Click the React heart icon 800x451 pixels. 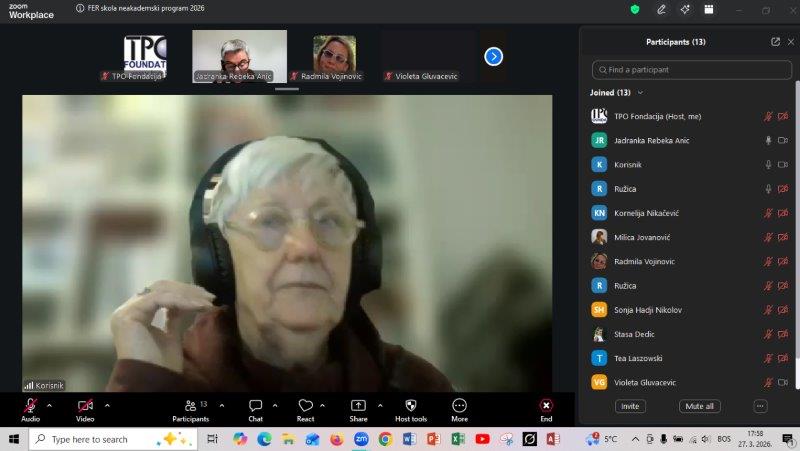305,406
